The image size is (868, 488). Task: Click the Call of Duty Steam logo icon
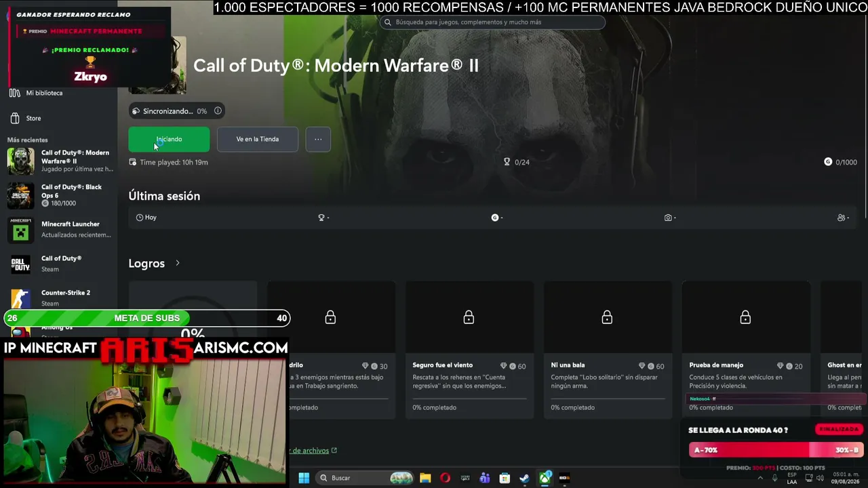click(x=20, y=264)
